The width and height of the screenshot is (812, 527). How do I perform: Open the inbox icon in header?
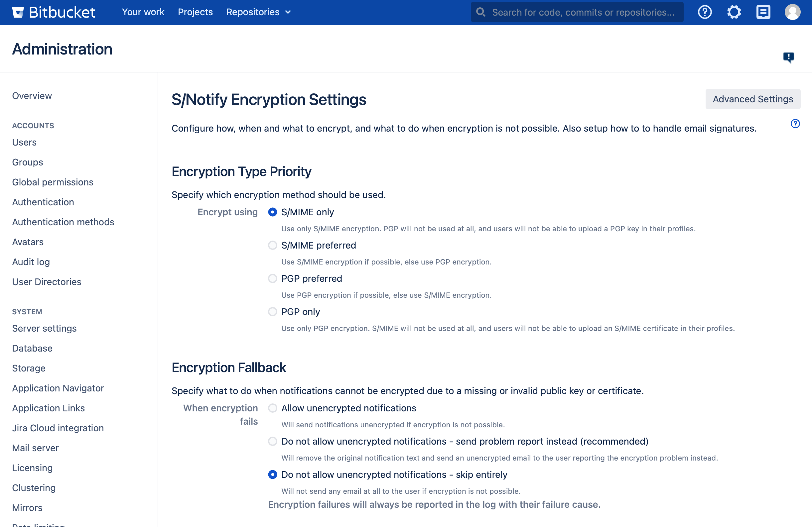click(x=763, y=12)
